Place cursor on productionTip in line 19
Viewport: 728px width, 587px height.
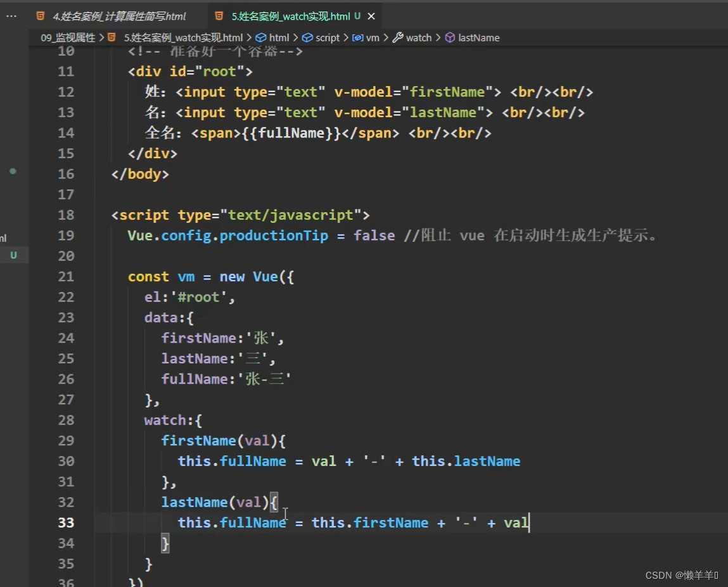[274, 236]
